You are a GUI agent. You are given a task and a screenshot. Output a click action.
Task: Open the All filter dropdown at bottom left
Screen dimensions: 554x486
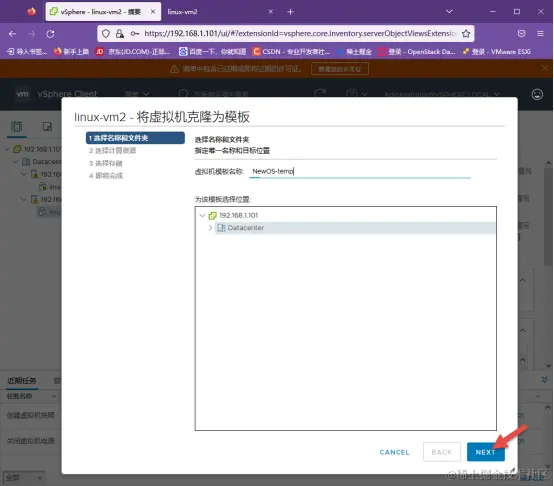(24, 478)
